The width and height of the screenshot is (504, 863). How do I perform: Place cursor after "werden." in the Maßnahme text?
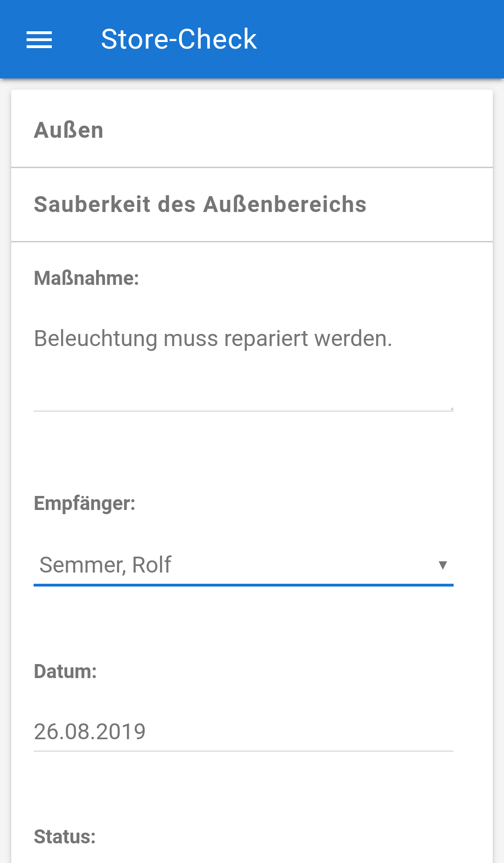click(392, 339)
